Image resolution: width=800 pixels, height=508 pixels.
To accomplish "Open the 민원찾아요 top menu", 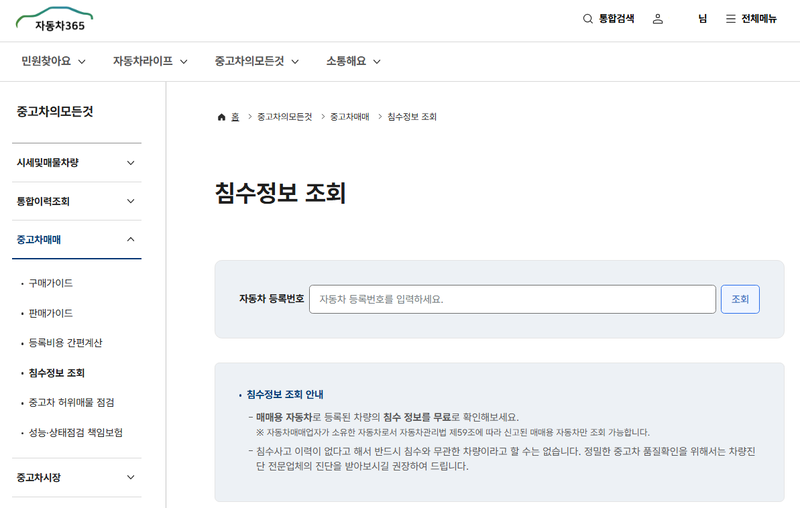I will coord(53,61).
